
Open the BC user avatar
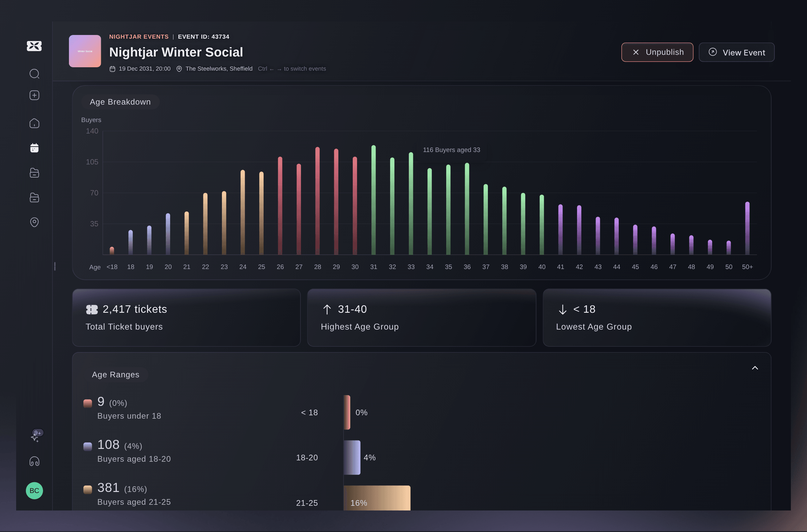coord(34,491)
